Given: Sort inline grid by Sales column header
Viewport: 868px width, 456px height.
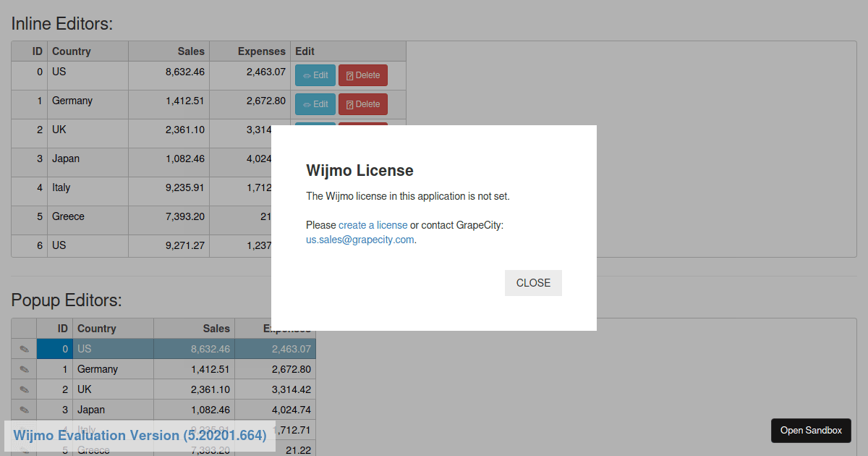Looking at the screenshot, I should point(169,51).
